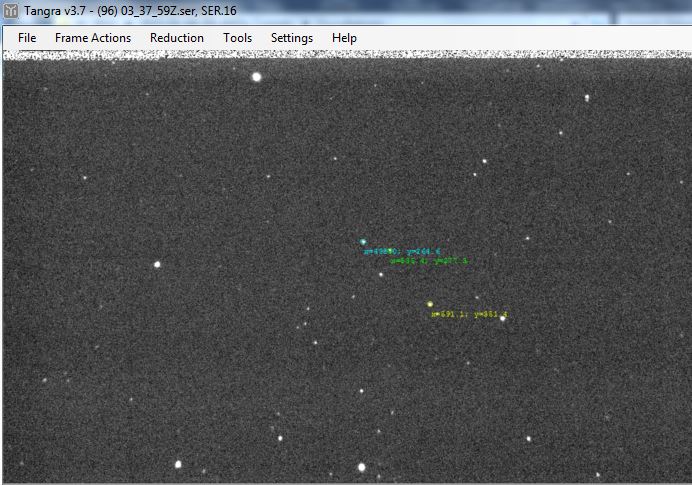Click the yellow coordinate label text

click(x=469, y=314)
